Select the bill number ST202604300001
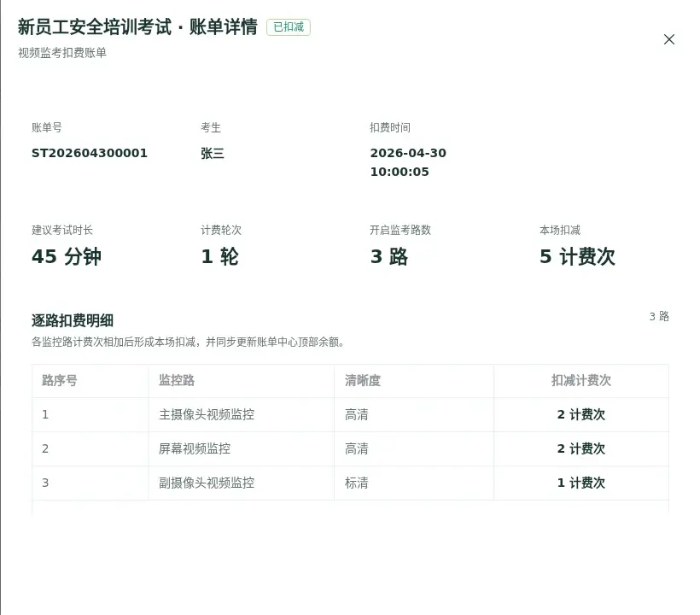 (90, 153)
